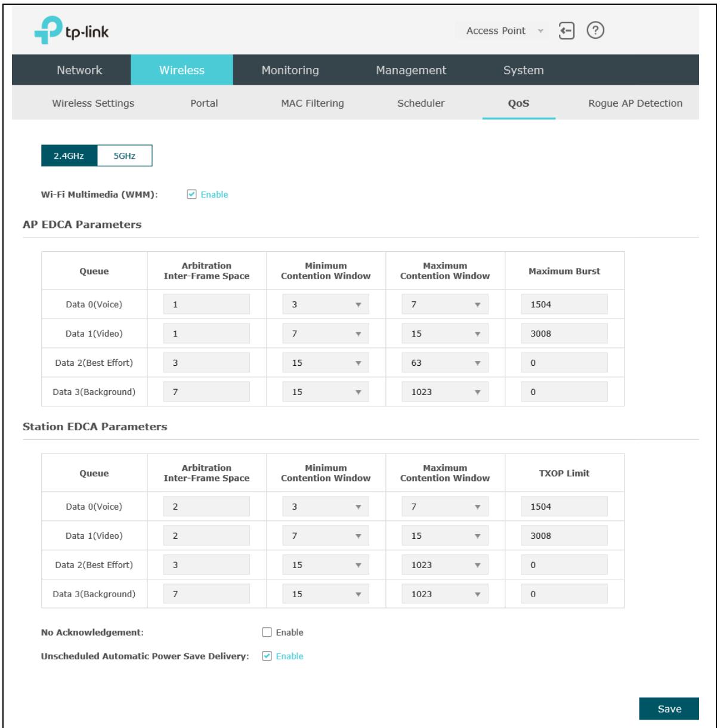
Task: Open AP Best Effort Maximum Contention Window dropdown
Action: pyautogui.click(x=445, y=363)
